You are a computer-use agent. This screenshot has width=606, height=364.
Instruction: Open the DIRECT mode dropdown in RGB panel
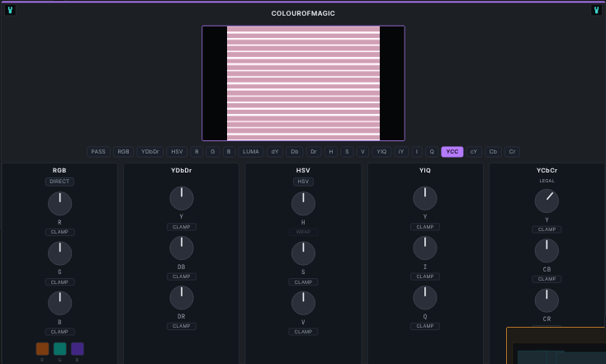coord(59,182)
